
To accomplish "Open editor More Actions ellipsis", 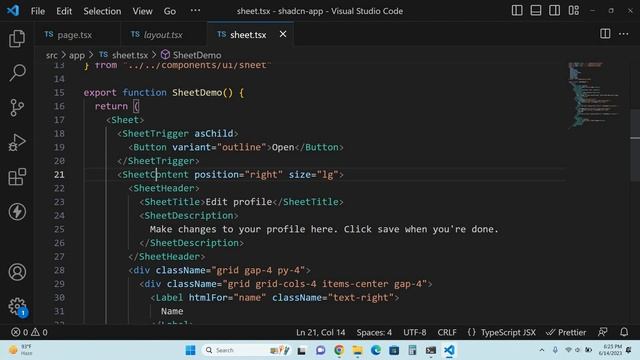I will coord(623,34).
